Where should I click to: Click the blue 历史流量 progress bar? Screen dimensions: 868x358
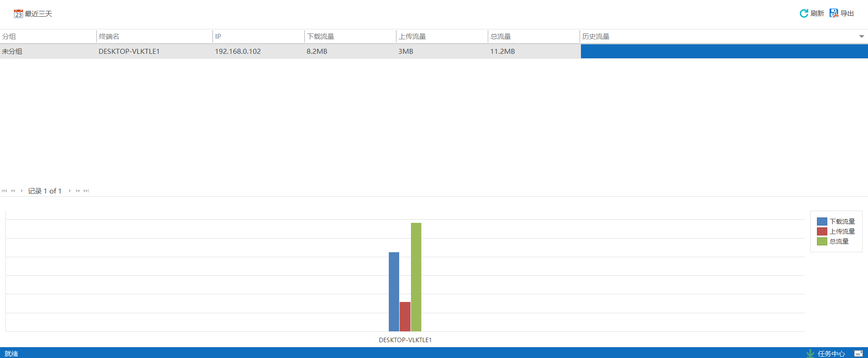pos(724,52)
